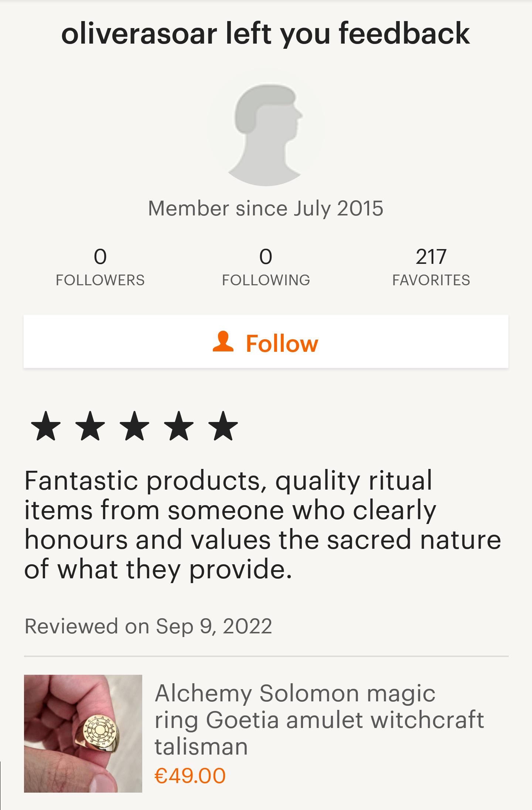Open the FOLLOWING label
Image resolution: width=532 pixels, height=810 pixels.
click(266, 280)
